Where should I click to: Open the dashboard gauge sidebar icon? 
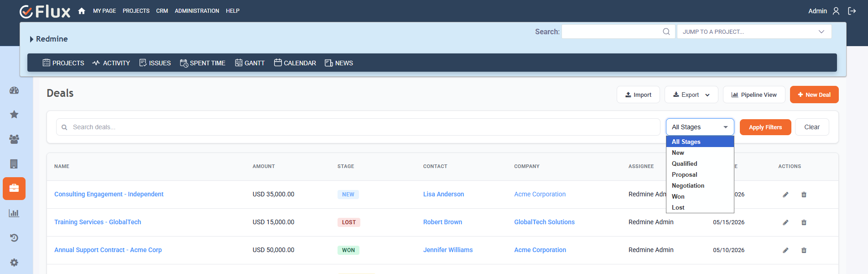[14, 90]
